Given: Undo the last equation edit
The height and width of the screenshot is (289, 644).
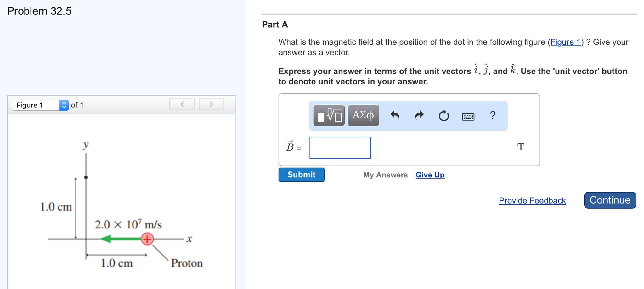Looking at the screenshot, I should point(394,116).
